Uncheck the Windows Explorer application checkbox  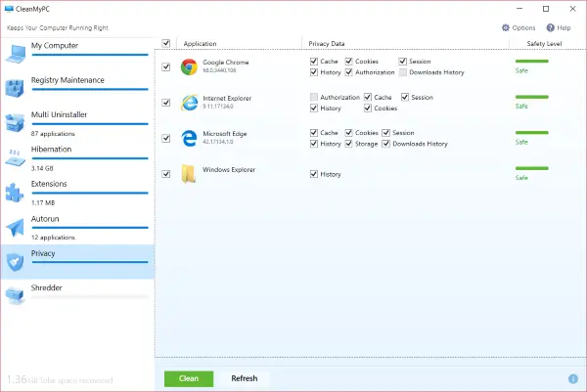tap(166, 174)
